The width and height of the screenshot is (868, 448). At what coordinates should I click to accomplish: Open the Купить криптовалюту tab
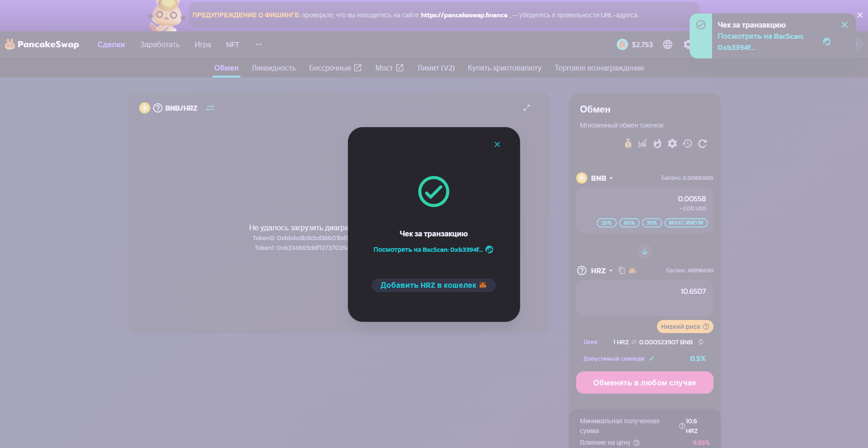tap(505, 68)
